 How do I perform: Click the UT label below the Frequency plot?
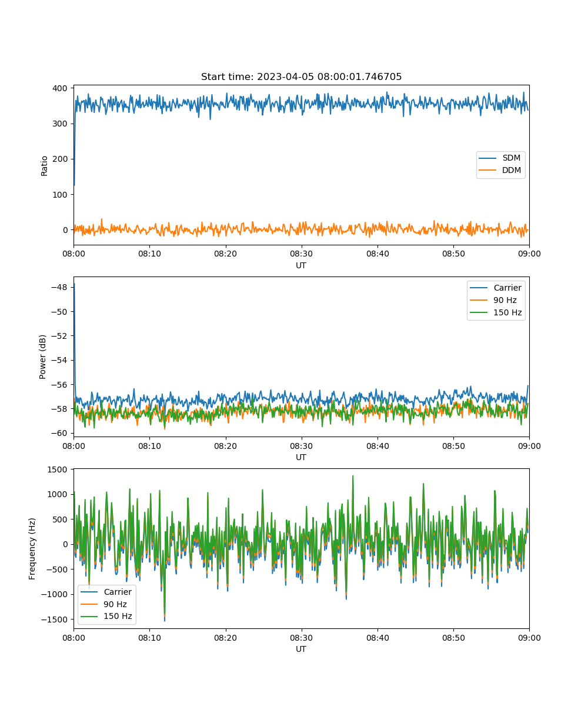pyautogui.click(x=301, y=649)
